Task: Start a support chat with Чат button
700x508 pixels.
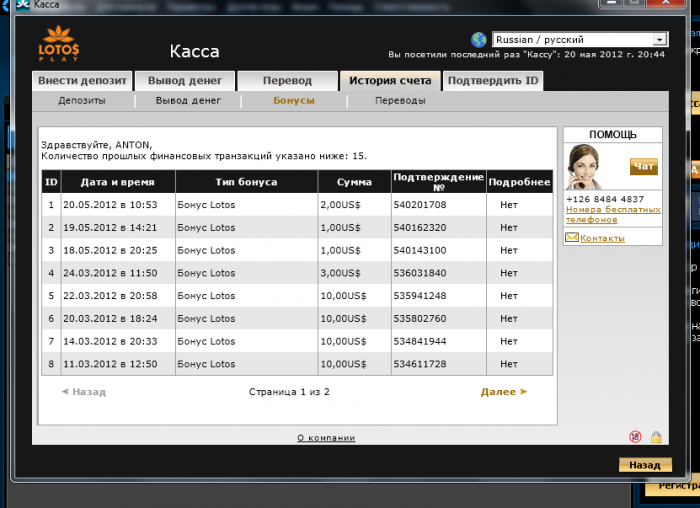Action: [x=644, y=167]
